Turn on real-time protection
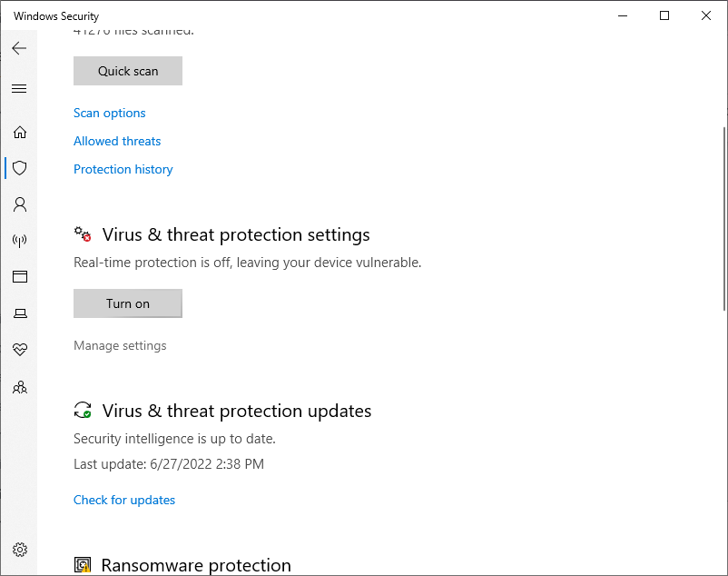 tap(128, 303)
